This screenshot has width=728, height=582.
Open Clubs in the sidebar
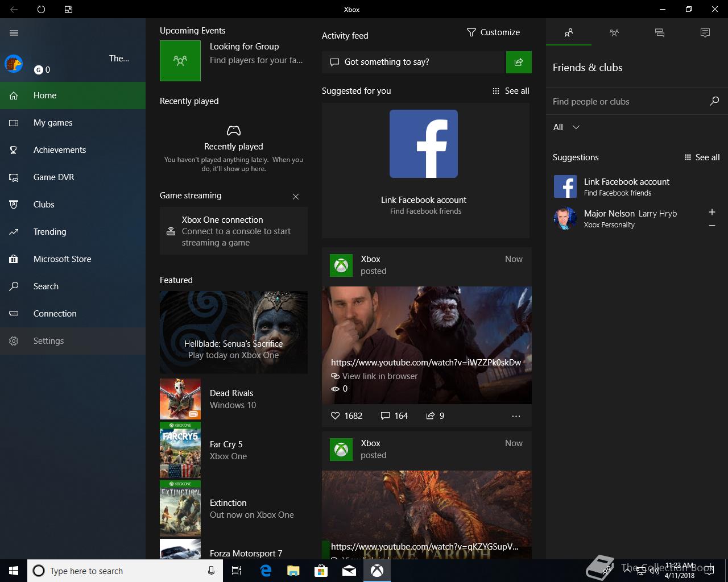[73, 205]
